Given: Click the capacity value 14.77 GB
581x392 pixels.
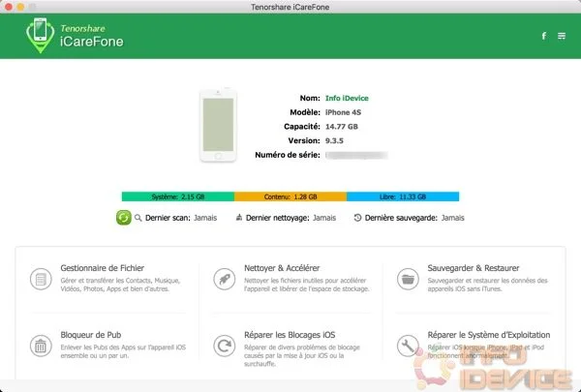Looking at the screenshot, I should pyautogui.click(x=342, y=127).
